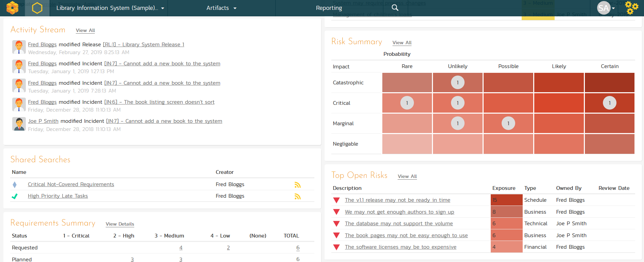This screenshot has height=262, width=644.
Task: Open the Reporting menu
Action: [329, 8]
